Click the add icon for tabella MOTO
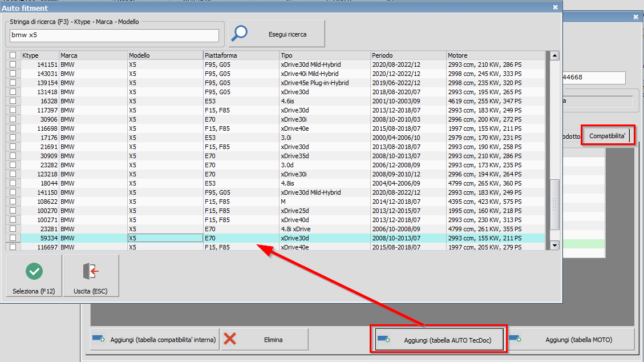This screenshot has height=362, width=644. click(515, 339)
